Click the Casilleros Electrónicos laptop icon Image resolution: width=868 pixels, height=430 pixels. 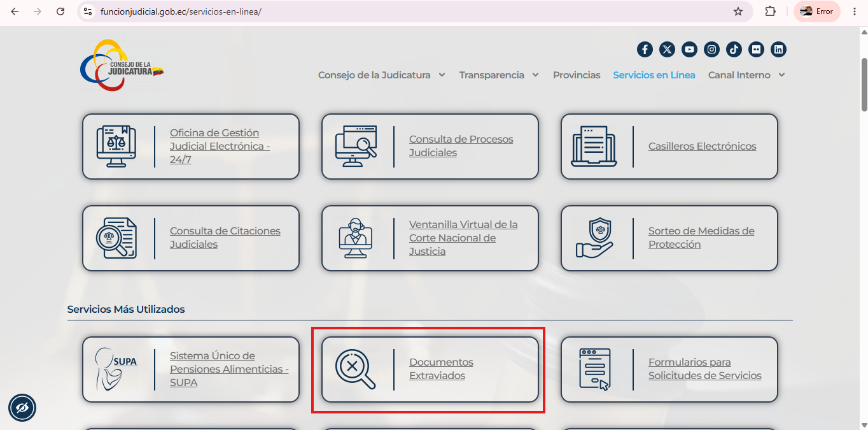(594, 147)
